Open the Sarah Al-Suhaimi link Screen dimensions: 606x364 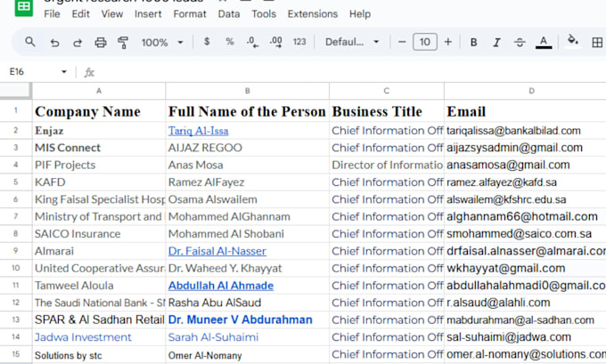213,337
